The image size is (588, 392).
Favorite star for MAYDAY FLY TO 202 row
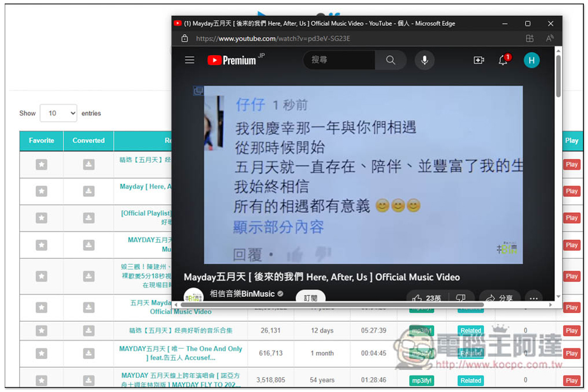pos(41,380)
